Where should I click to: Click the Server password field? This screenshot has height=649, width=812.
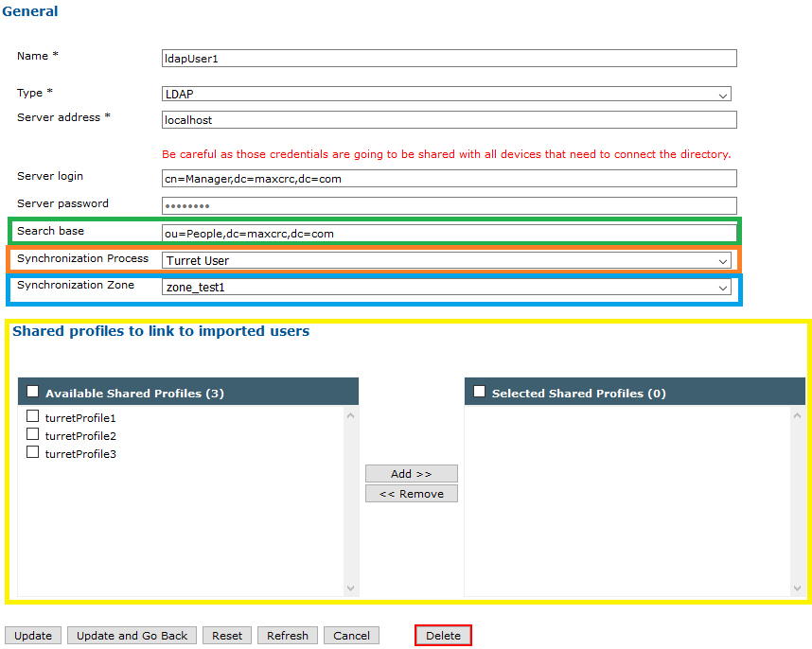pos(449,206)
